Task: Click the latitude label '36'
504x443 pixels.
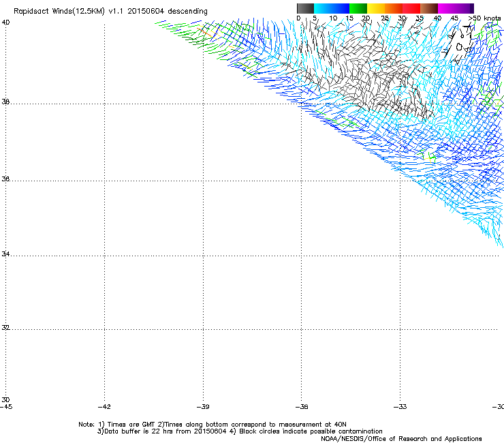Action: [5, 179]
